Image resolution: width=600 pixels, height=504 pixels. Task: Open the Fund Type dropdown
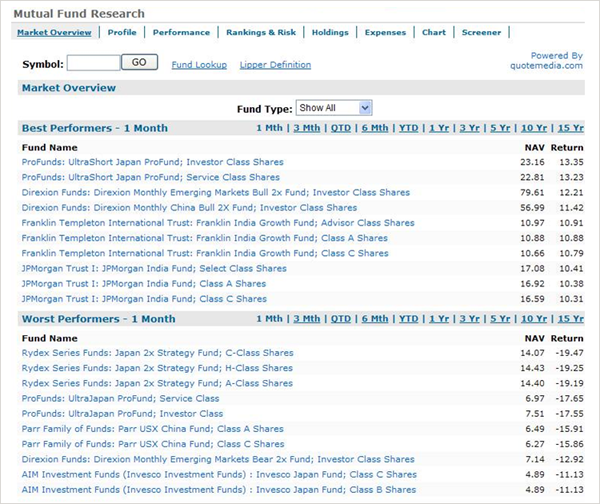click(x=334, y=108)
